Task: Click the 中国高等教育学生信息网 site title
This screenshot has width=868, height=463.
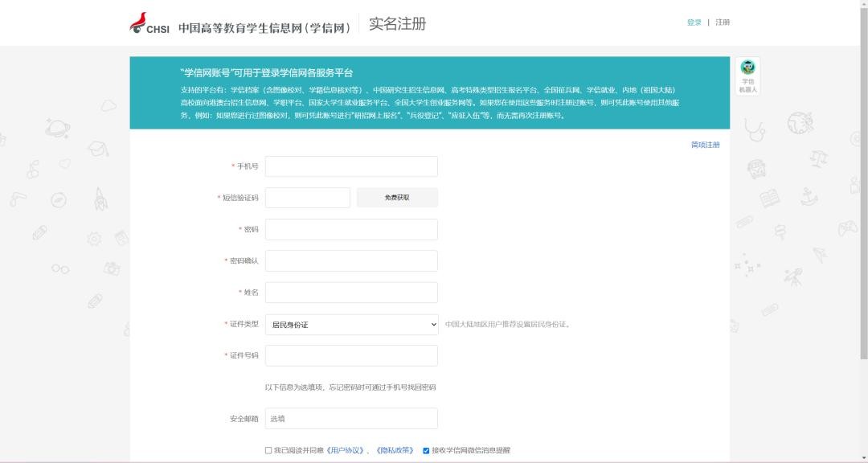Action: [x=264, y=27]
